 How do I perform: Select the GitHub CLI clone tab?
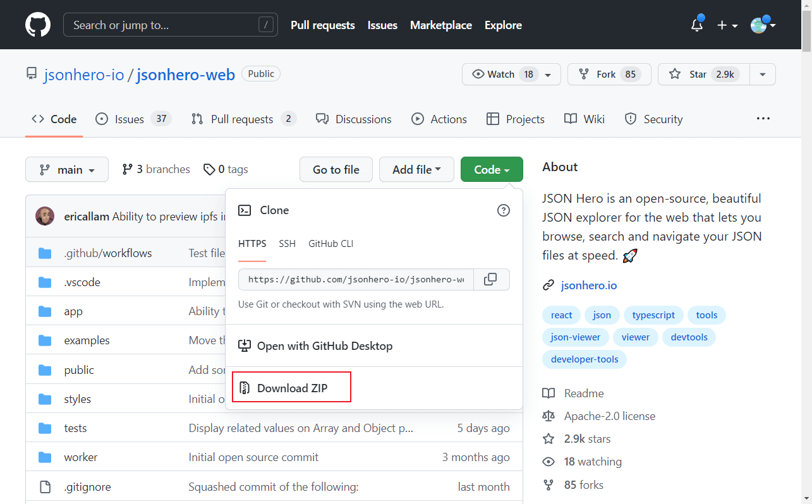[331, 244]
